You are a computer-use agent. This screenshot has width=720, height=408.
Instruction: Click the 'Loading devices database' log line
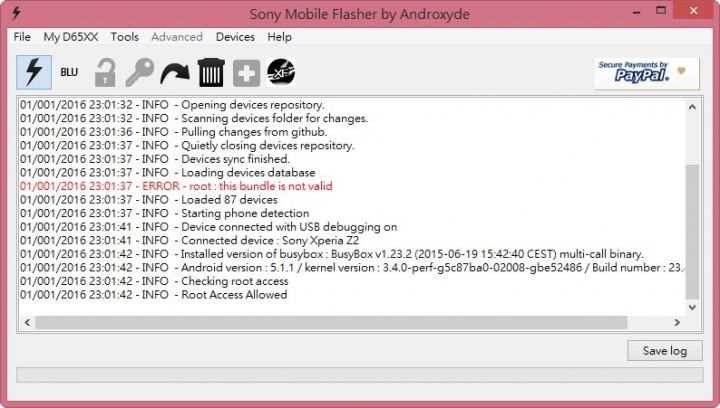(168, 173)
